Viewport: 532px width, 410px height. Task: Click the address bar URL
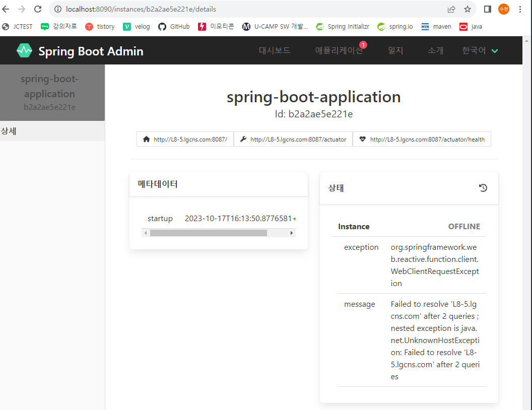pyautogui.click(x=141, y=9)
